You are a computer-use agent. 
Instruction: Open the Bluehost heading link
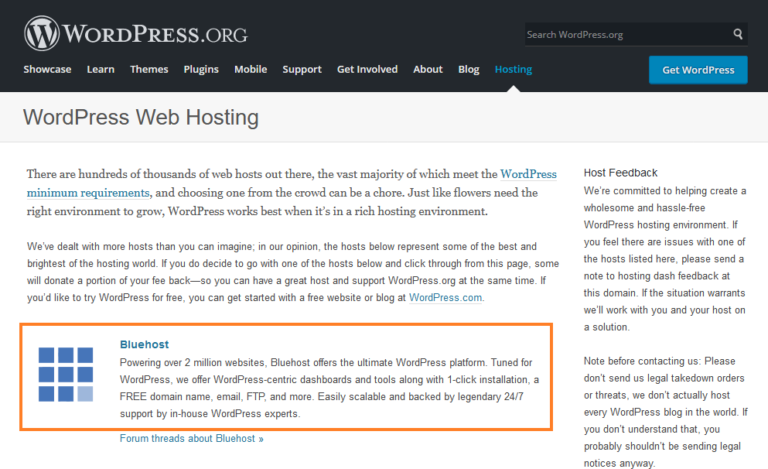click(144, 345)
